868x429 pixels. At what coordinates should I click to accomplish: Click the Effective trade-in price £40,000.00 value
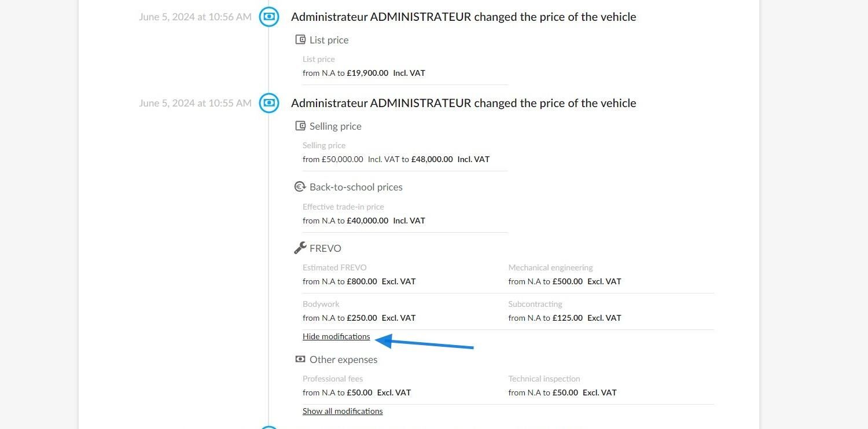point(367,221)
